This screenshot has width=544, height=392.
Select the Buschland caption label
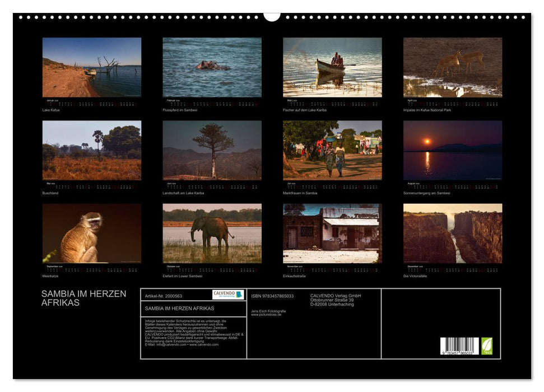point(52,193)
